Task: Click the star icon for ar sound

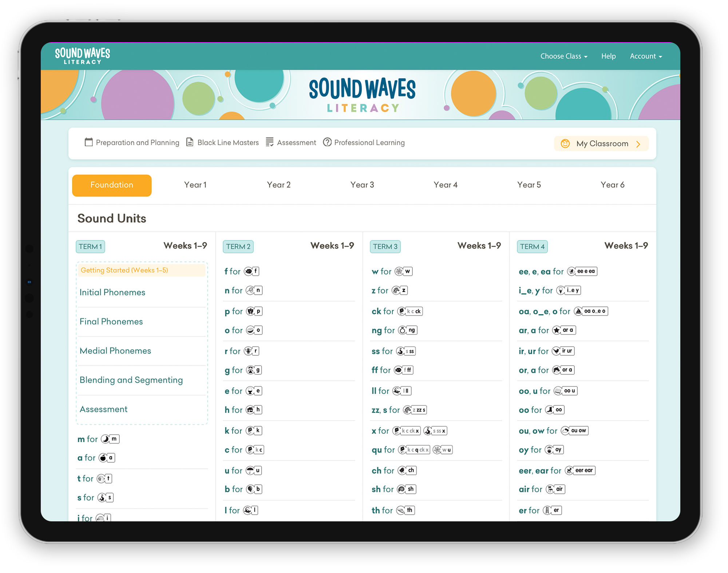Action: [557, 330]
